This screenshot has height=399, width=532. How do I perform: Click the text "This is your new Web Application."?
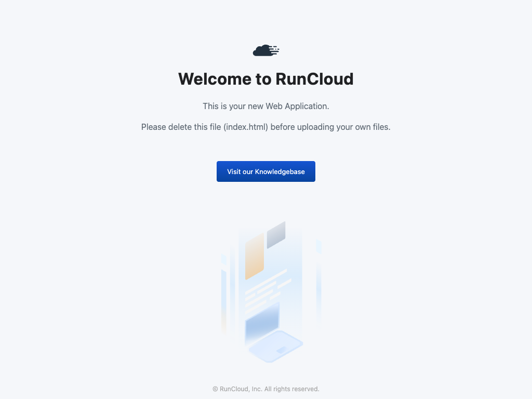(x=266, y=106)
